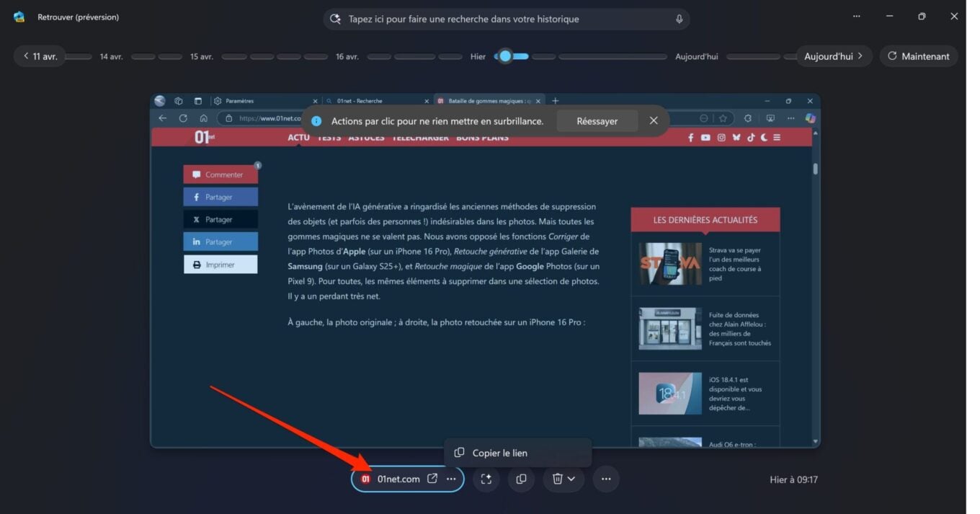Click the Copilot icon in the Edge toolbar
Screen dimensions: 980x514
tap(810, 118)
